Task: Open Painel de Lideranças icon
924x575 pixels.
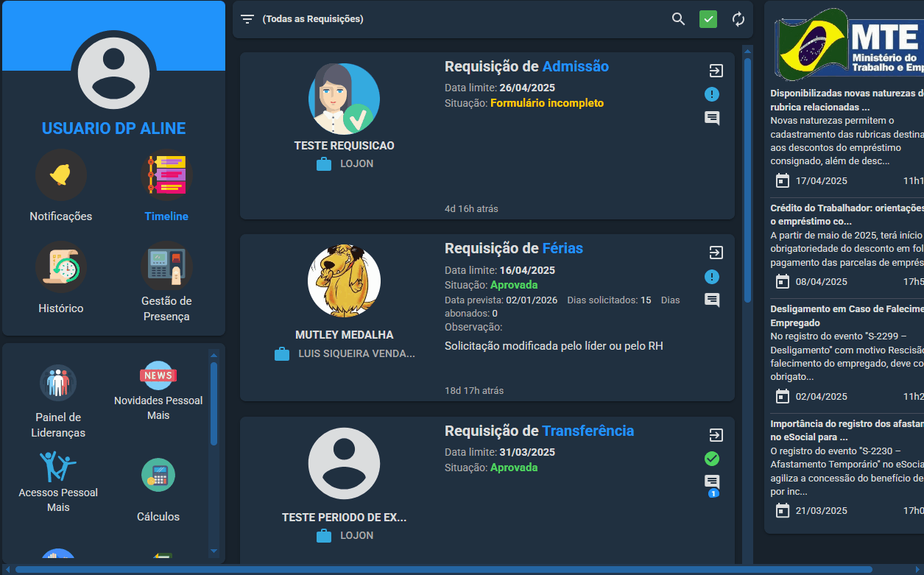Action: 58,383
